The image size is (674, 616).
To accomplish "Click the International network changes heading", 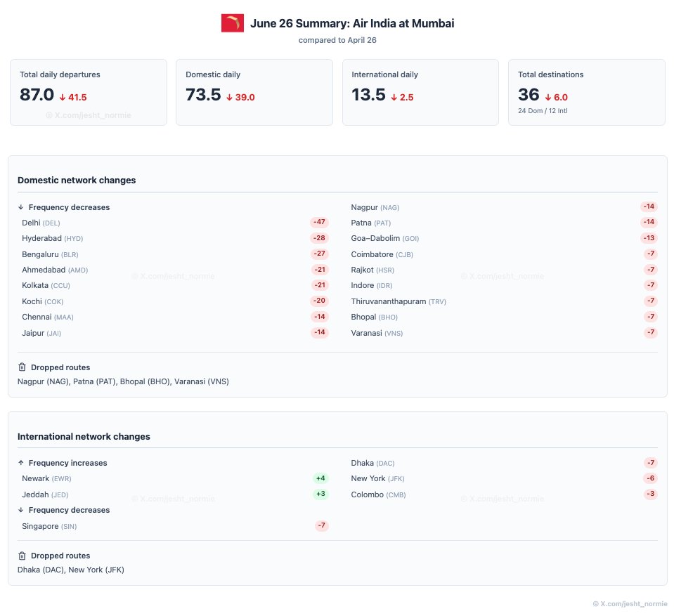I will point(84,436).
